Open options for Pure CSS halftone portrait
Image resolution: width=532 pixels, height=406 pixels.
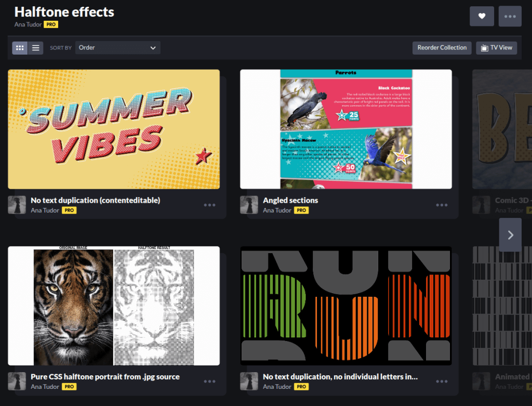point(209,382)
